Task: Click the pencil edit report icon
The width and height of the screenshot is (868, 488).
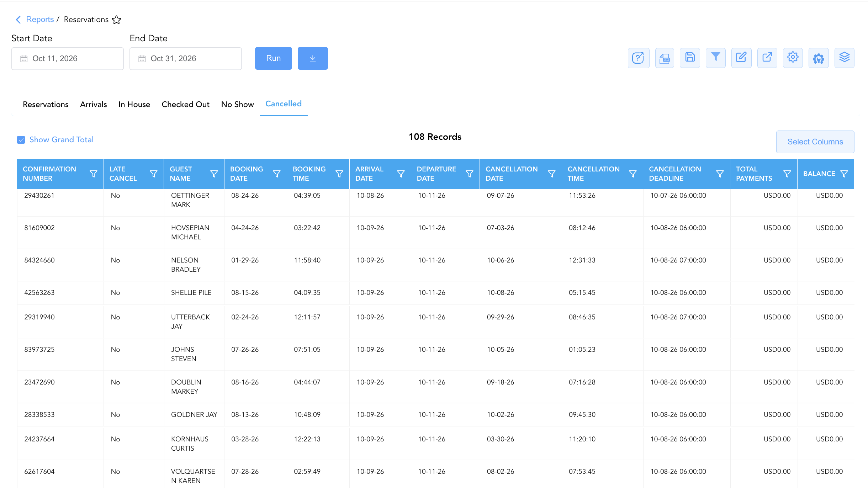Action: click(x=741, y=58)
